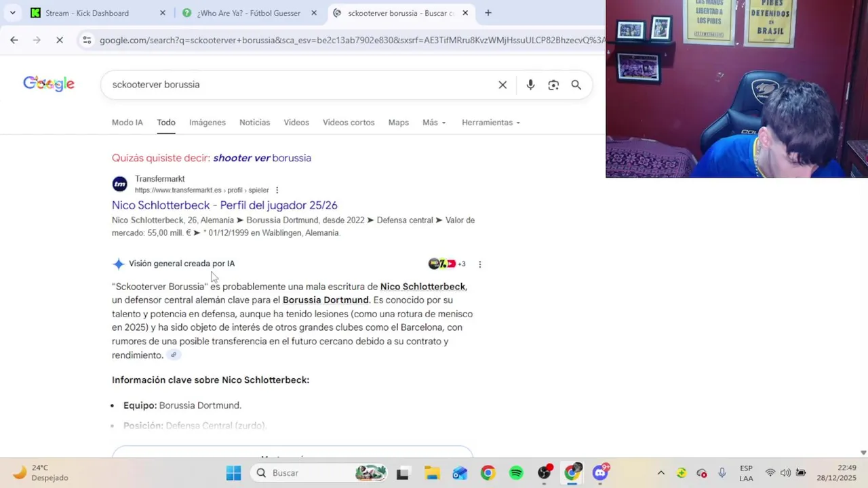The height and width of the screenshot is (488, 868).
Task: Open Windows Start menu
Action: [x=233, y=473]
